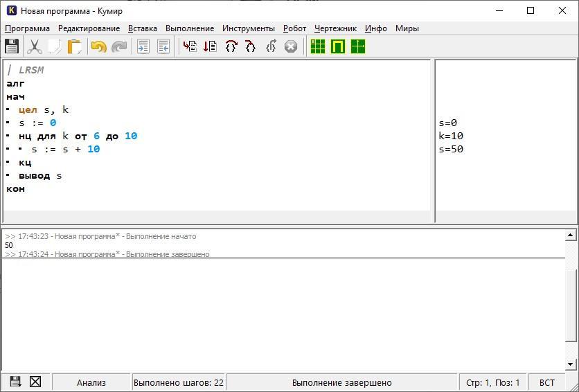Open the Robot green grid window icon
The height and width of the screenshot is (392, 579).
coord(318,46)
